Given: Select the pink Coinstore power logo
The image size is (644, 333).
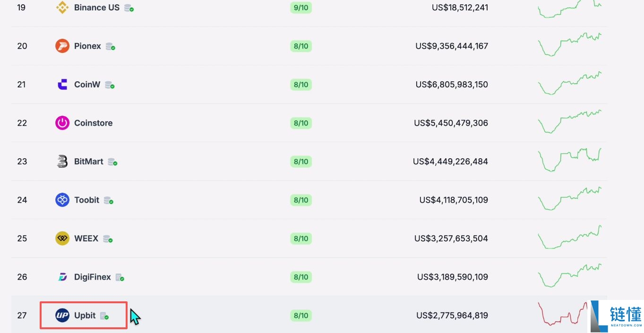Looking at the screenshot, I should (x=62, y=123).
